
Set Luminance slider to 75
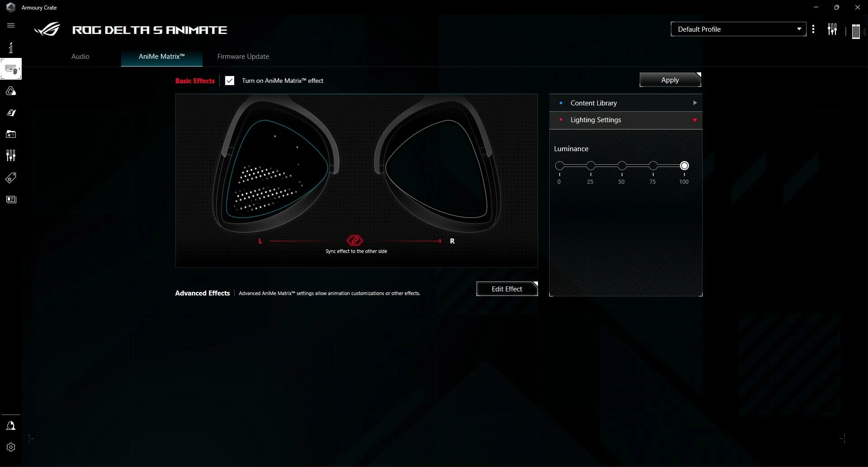(653, 166)
